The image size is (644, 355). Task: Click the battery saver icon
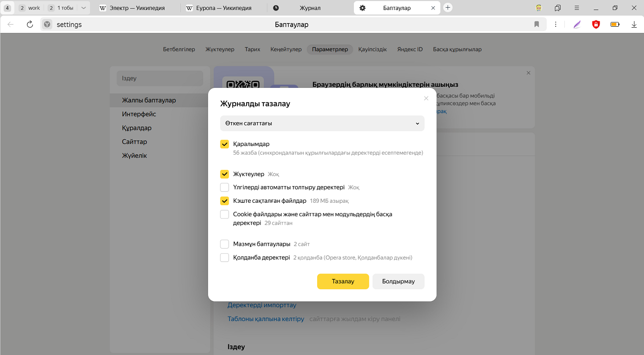(x=615, y=24)
